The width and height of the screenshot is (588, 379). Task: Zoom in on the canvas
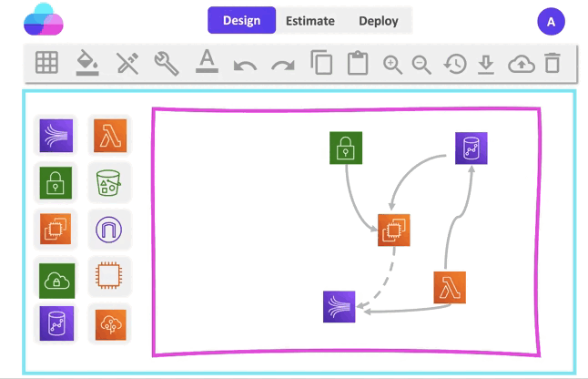click(x=392, y=65)
